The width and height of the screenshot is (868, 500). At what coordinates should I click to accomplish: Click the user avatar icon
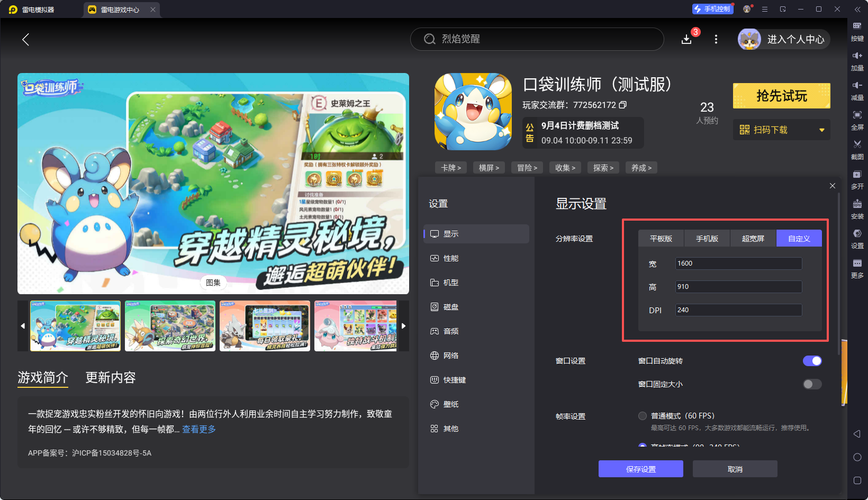[x=749, y=39]
